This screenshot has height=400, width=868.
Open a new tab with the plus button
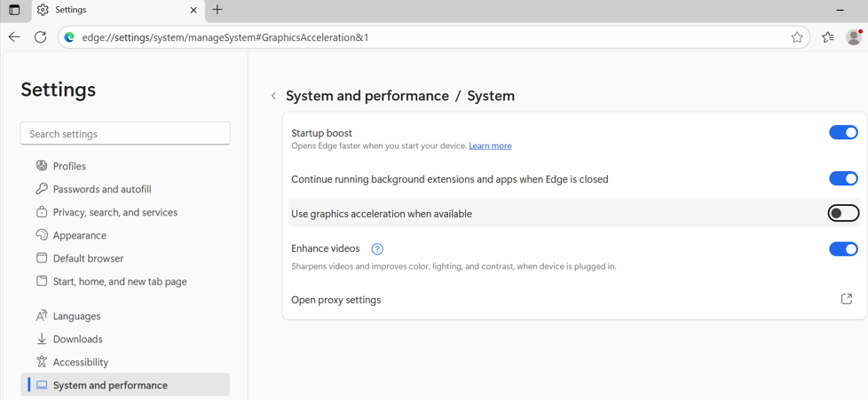(x=217, y=10)
